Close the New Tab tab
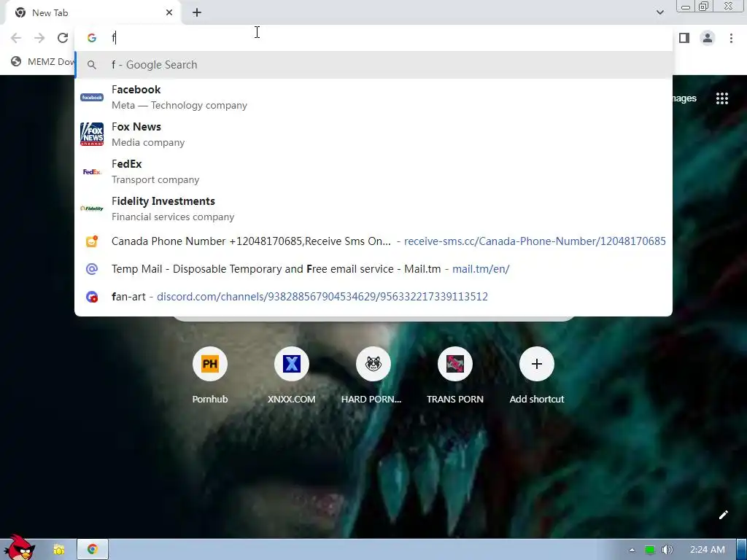 point(169,13)
